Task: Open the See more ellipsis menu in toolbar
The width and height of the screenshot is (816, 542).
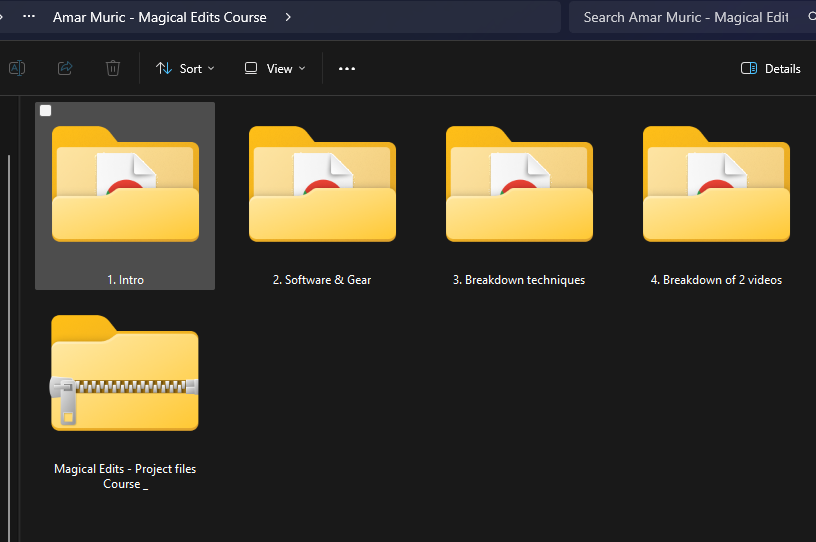Action: [347, 69]
